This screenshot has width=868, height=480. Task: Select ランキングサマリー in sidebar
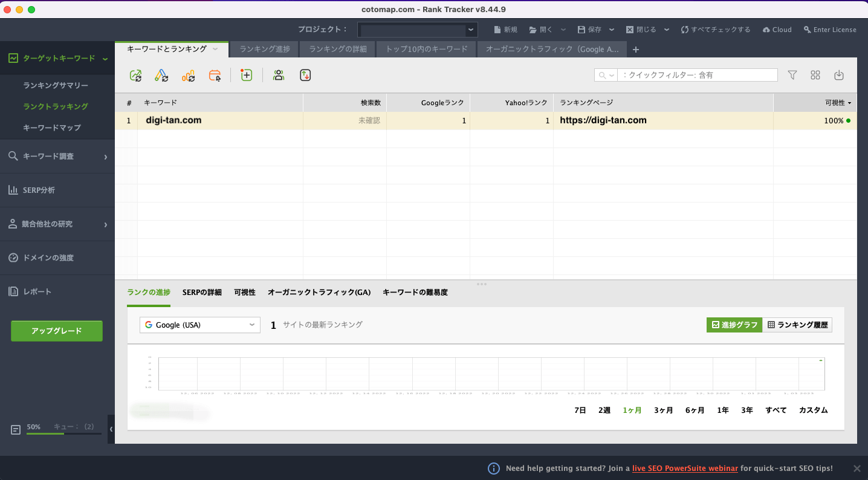coord(56,85)
